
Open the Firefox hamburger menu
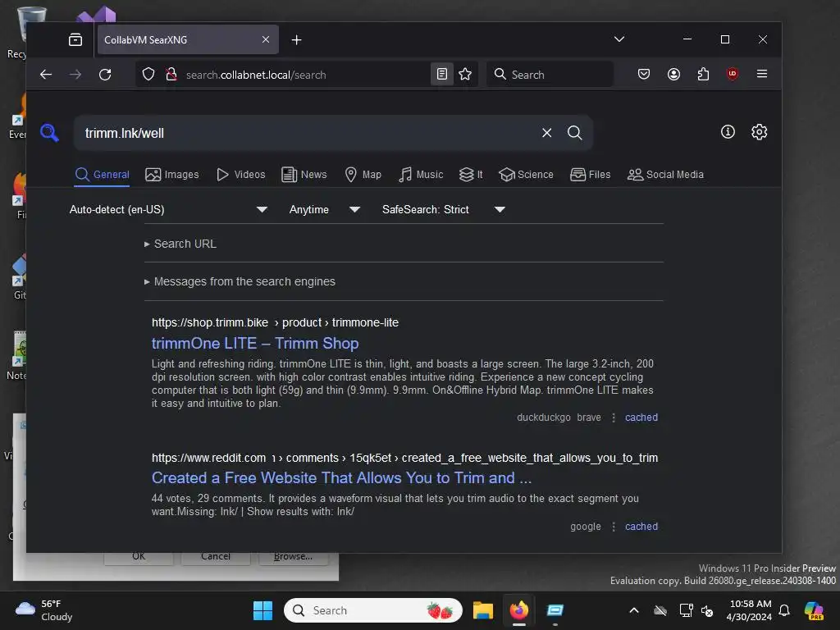point(762,74)
